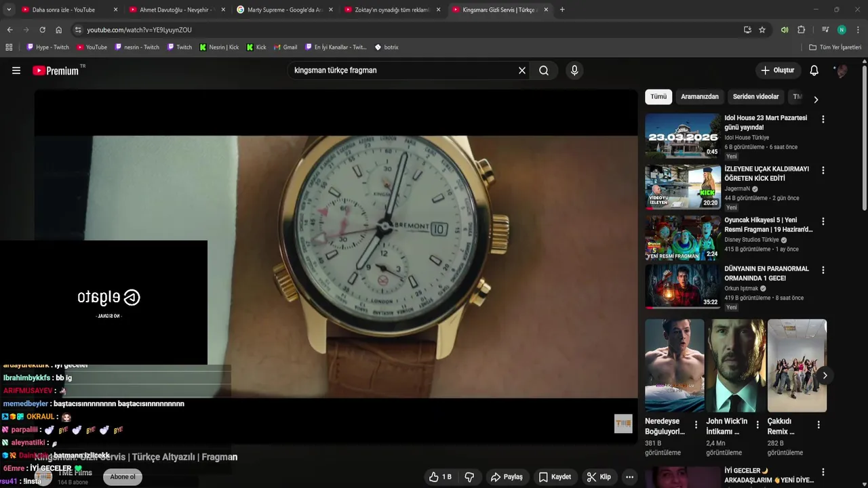Select the Aramanızdan filter chip

coord(700,97)
